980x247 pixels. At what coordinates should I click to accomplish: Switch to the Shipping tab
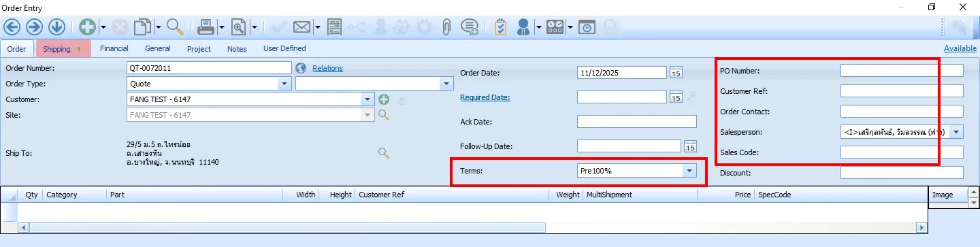[x=63, y=49]
